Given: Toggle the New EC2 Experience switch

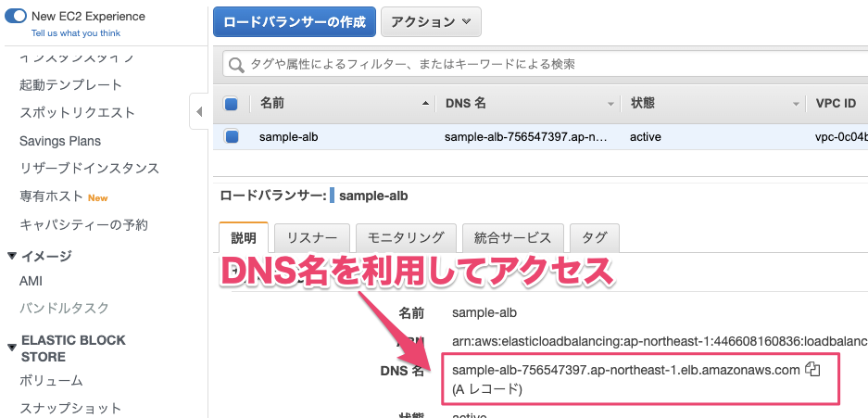Looking at the screenshot, I should 16,16.
